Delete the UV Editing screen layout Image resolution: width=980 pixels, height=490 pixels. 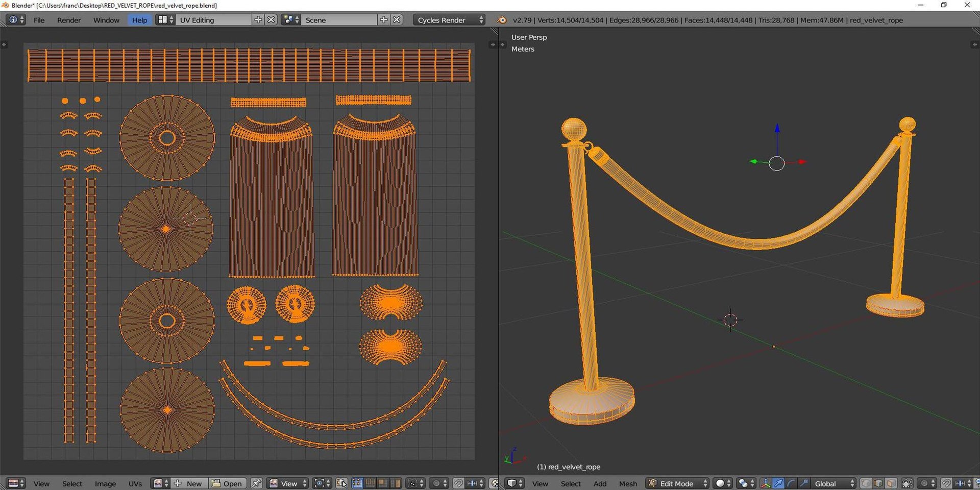pyautogui.click(x=272, y=20)
